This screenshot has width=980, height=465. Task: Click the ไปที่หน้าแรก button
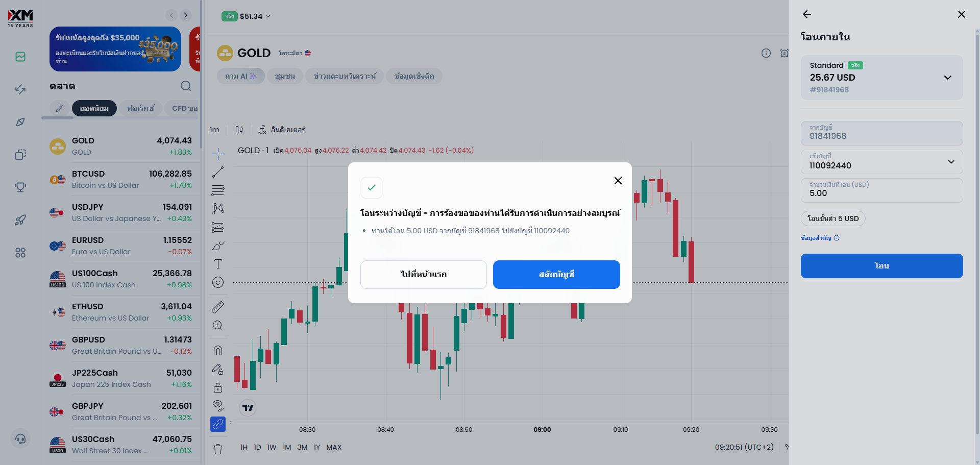423,275
